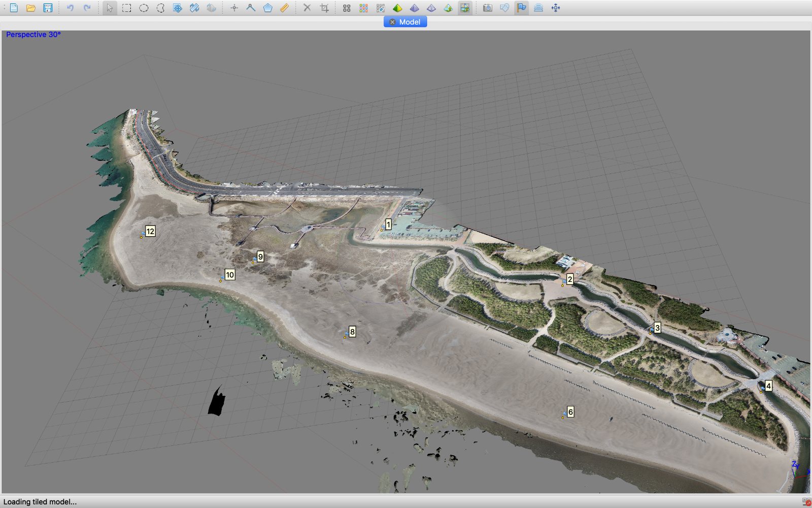Create a new project document
The height and width of the screenshot is (508, 812).
[x=14, y=8]
